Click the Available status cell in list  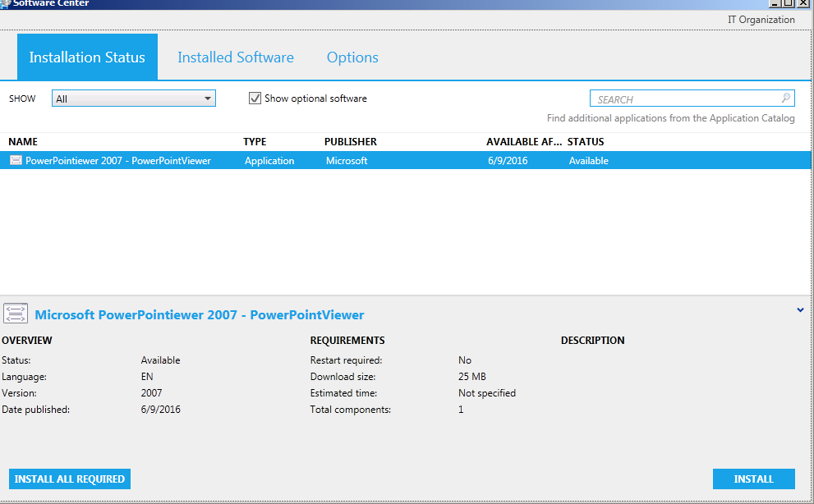[589, 161]
